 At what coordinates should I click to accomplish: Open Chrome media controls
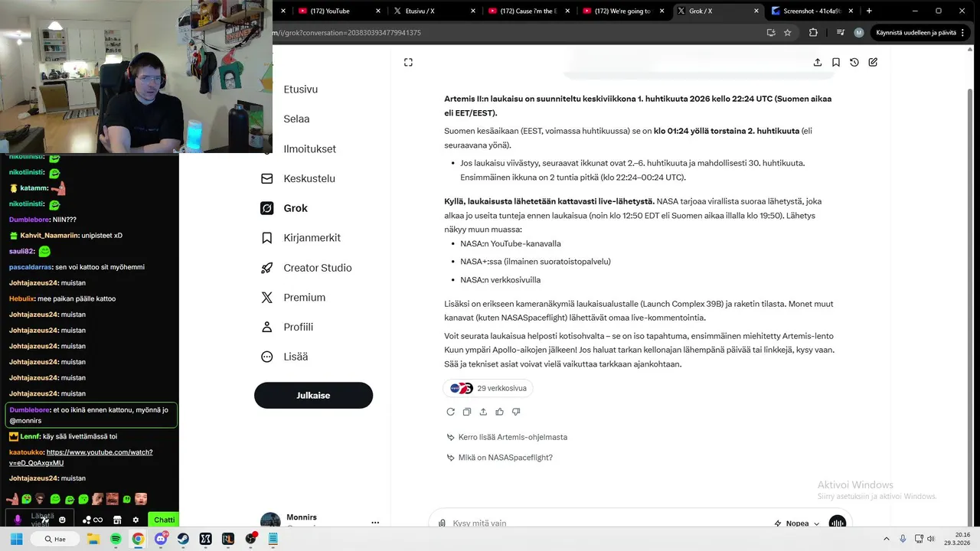click(x=841, y=33)
